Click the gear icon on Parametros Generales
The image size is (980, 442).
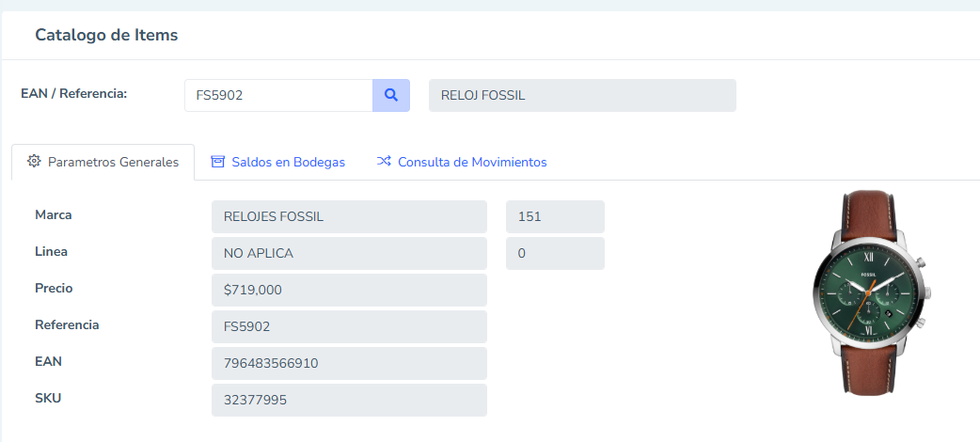[34, 162]
